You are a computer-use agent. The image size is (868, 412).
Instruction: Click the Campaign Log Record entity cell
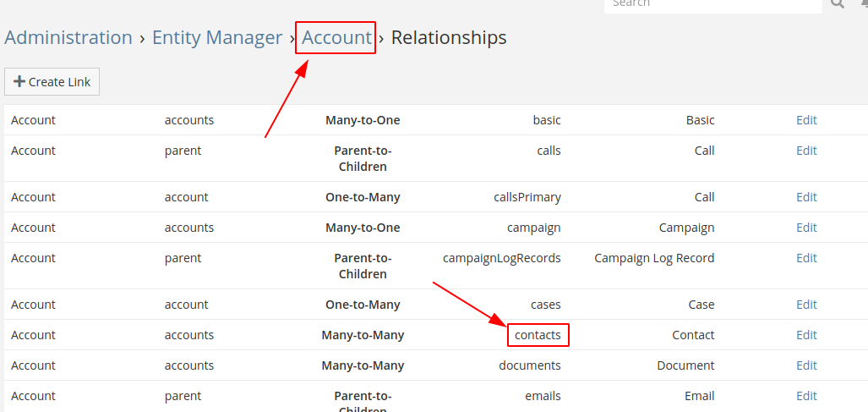click(654, 258)
